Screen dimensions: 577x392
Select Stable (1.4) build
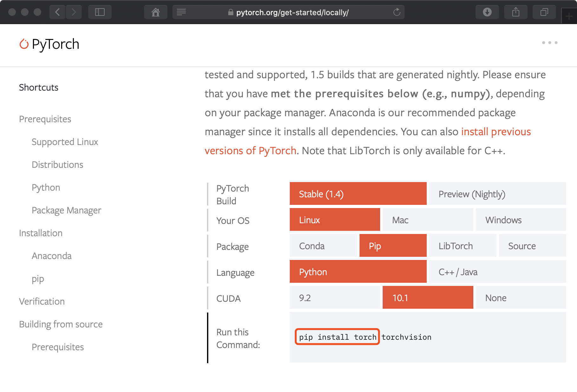click(358, 194)
